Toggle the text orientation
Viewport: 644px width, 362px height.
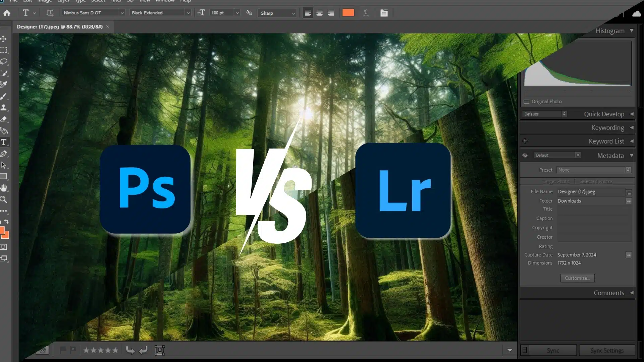point(50,13)
